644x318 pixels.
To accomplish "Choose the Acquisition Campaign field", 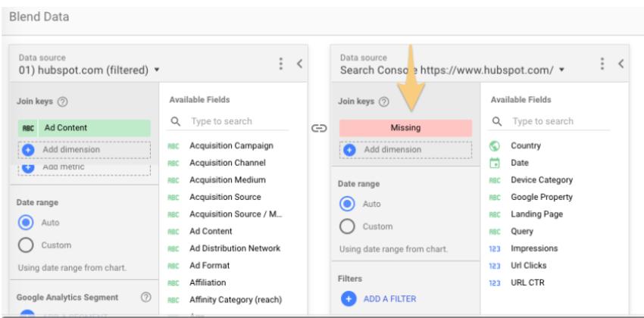I will coord(231,145).
